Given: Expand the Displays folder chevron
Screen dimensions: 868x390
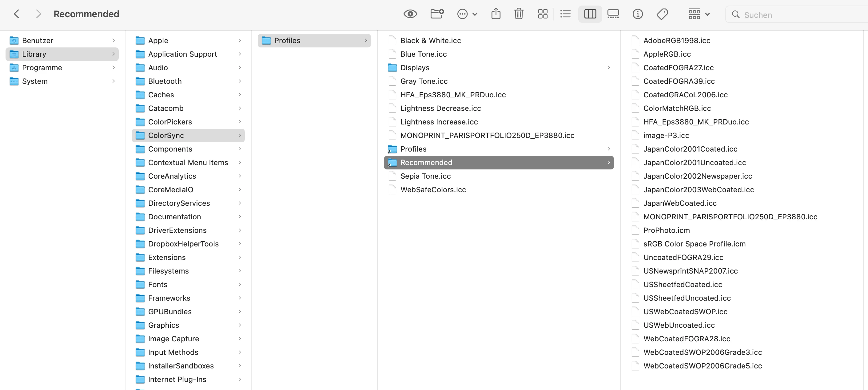Looking at the screenshot, I should (x=608, y=68).
